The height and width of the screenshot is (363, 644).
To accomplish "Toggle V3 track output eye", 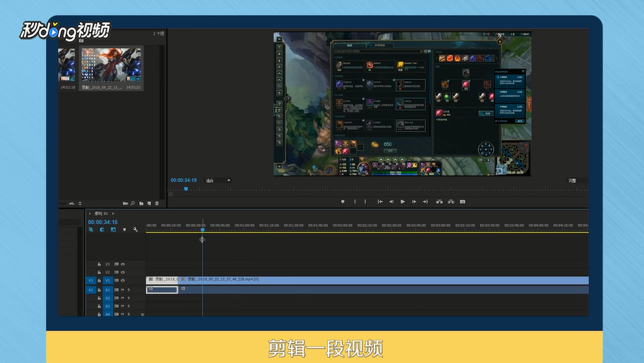I will pos(122,264).
